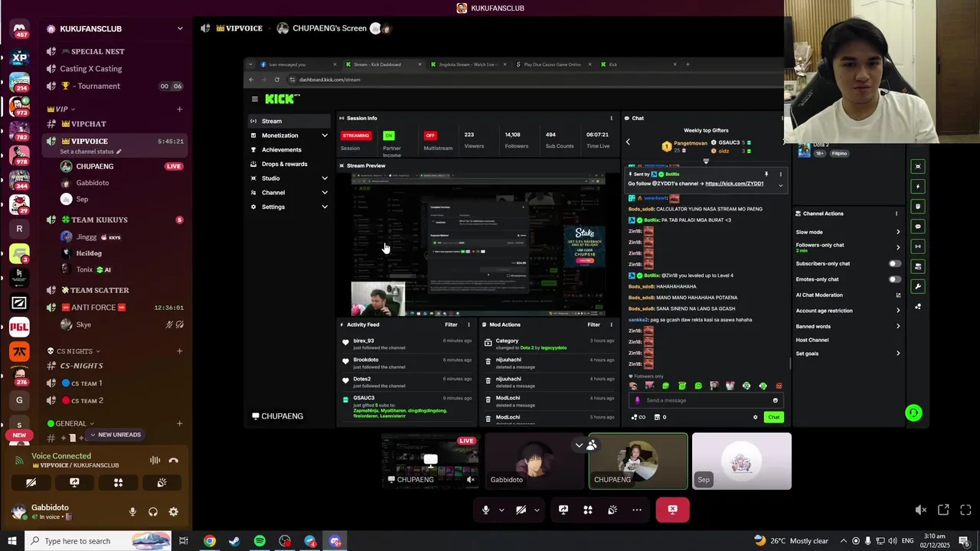Open Channel Actions options menu
The width and height of the screenshot is (980, 551).
(897, 214)
